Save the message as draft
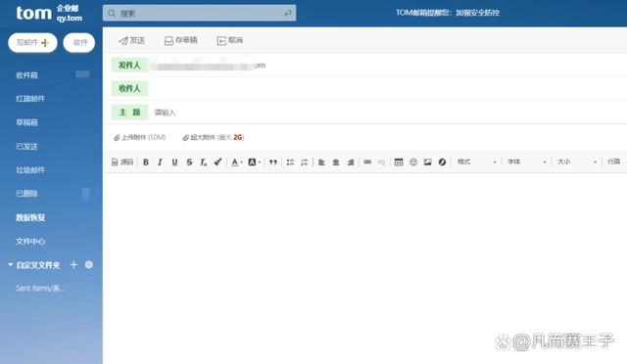The height and width of the screenshot is (364, 627). coord(180,40)
